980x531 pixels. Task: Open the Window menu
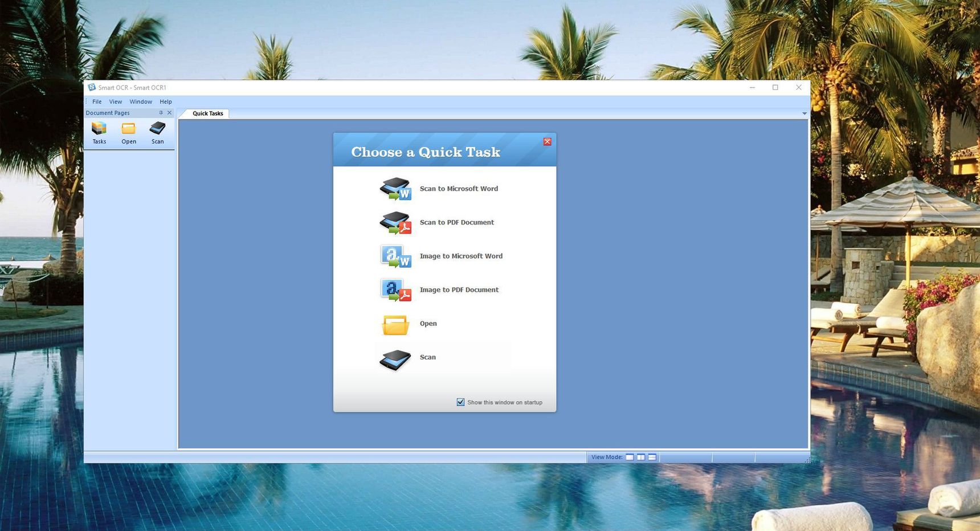pyautogui.click(x=141, y=101)
